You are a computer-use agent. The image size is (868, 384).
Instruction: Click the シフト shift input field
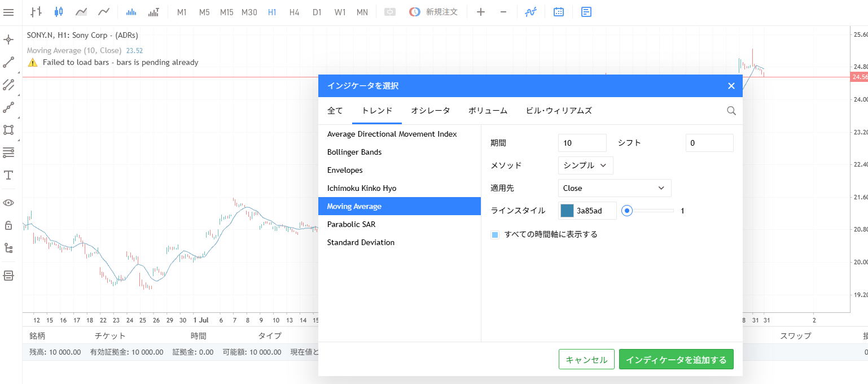tap(709, 143)
